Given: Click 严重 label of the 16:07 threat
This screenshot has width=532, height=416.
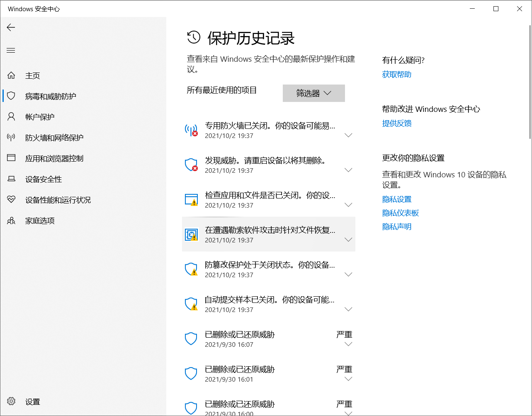Looking at the screenshot, I should click(x=344, y=334).
